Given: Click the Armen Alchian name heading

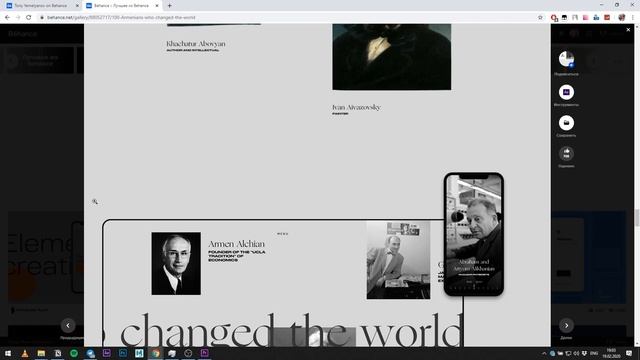Looking at the screenshot, I should [x=236, y=244].
